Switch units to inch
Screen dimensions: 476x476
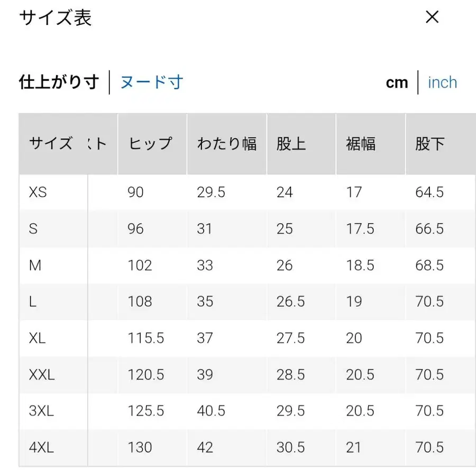point(442,82)
